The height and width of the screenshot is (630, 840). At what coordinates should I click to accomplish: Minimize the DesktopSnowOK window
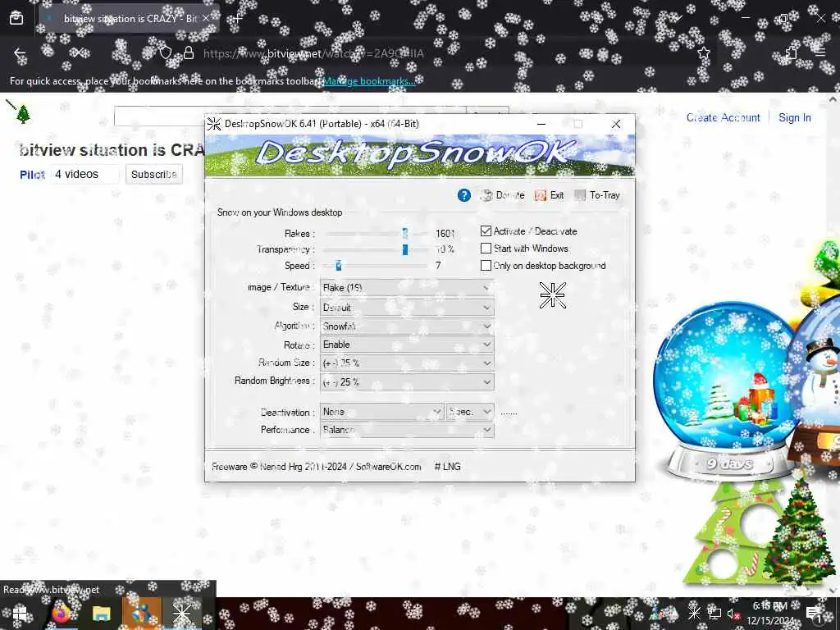point(541,124)
